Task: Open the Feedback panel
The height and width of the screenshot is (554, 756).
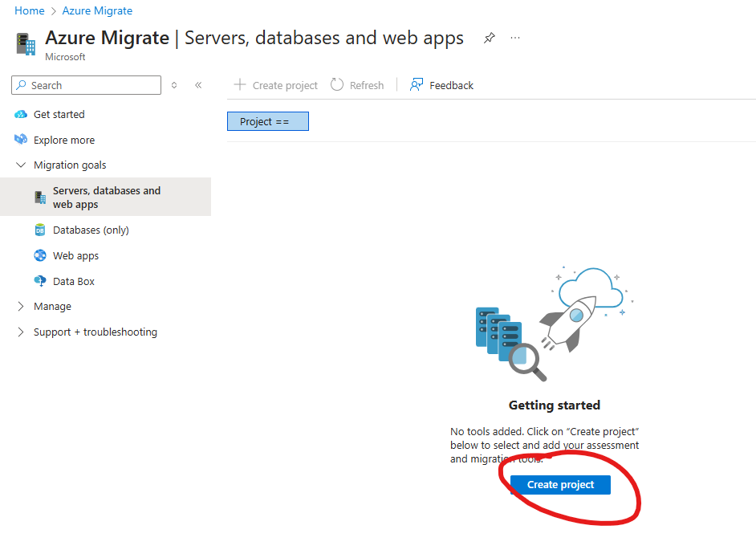Action: click(441, 85)
